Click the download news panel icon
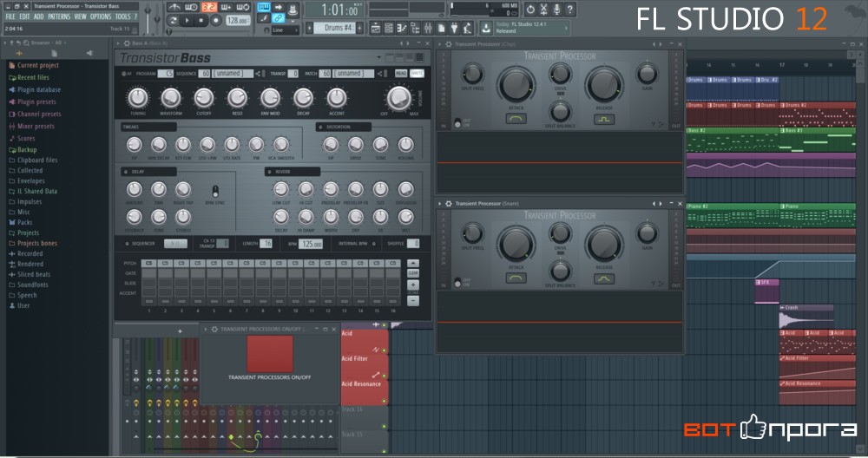Image resolution: width=868 pixels, height=458 pixels. [485, 28]
